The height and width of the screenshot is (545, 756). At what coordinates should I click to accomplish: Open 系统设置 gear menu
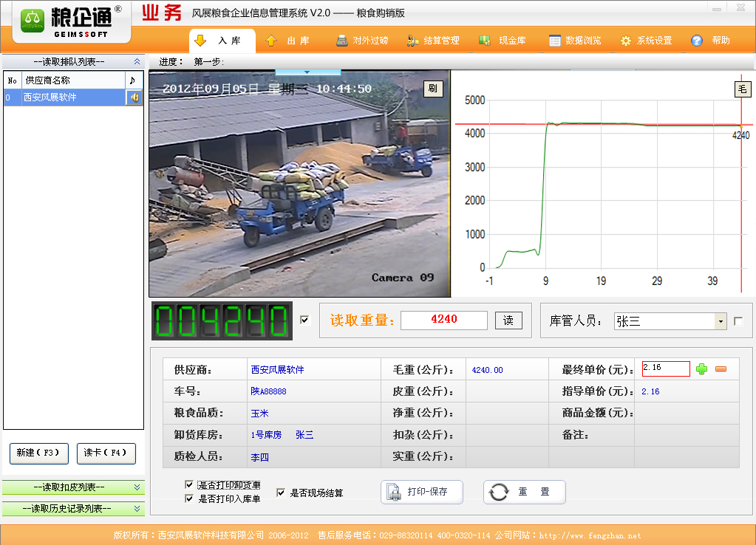tap(626, 41)
